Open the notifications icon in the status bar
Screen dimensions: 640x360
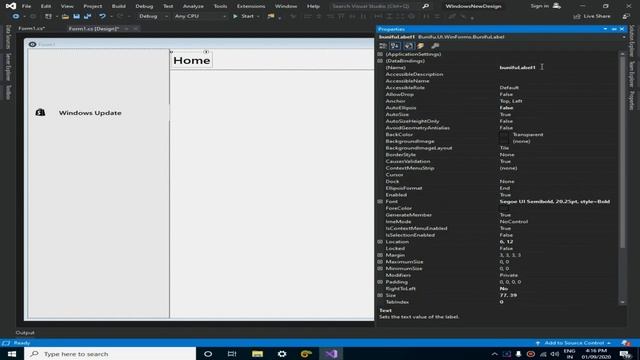[626, 343]
